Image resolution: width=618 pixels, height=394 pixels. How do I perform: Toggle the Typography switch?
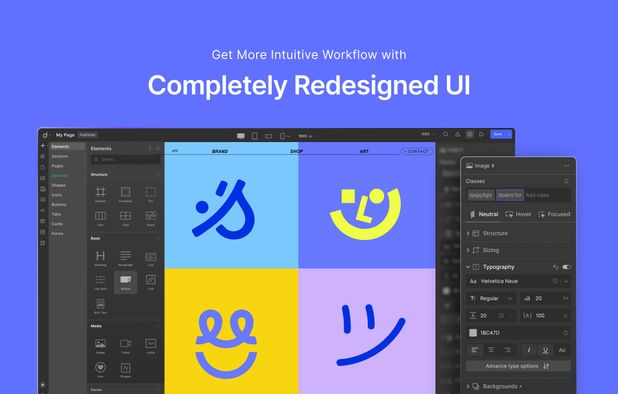click(566, 267)
